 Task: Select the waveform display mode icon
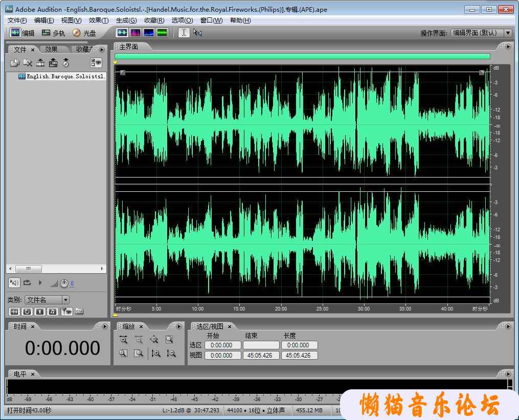coord(122,32)
